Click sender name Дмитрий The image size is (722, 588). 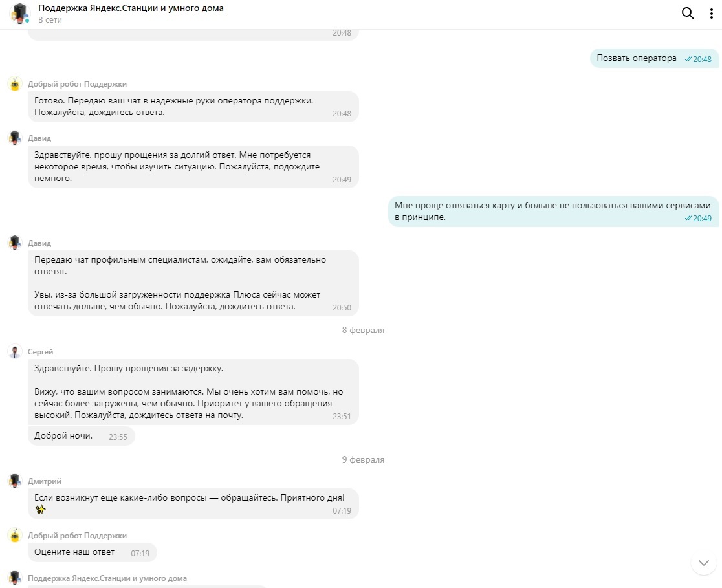(x=45, y=481)
